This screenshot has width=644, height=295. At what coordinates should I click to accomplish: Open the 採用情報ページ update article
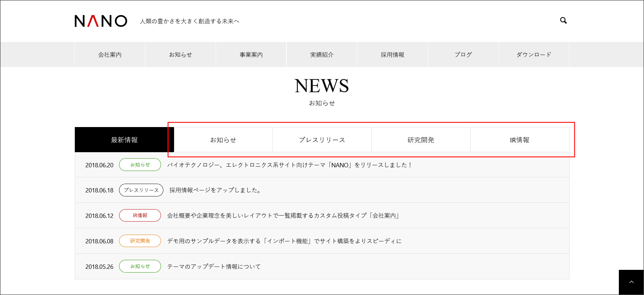(215, 190)
